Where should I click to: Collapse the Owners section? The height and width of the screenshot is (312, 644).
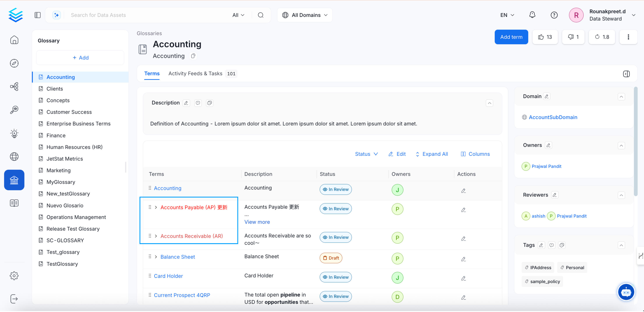click(x=621, y=146)
